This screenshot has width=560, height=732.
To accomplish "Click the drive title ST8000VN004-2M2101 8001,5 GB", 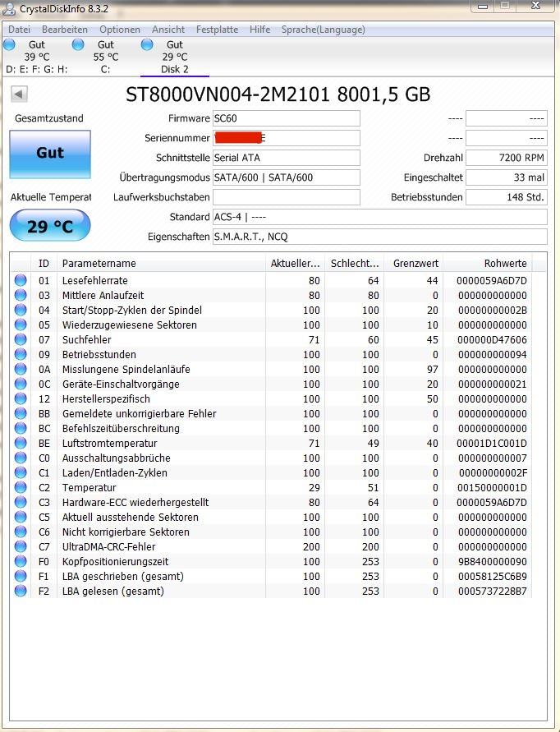I will coord(278,94).
